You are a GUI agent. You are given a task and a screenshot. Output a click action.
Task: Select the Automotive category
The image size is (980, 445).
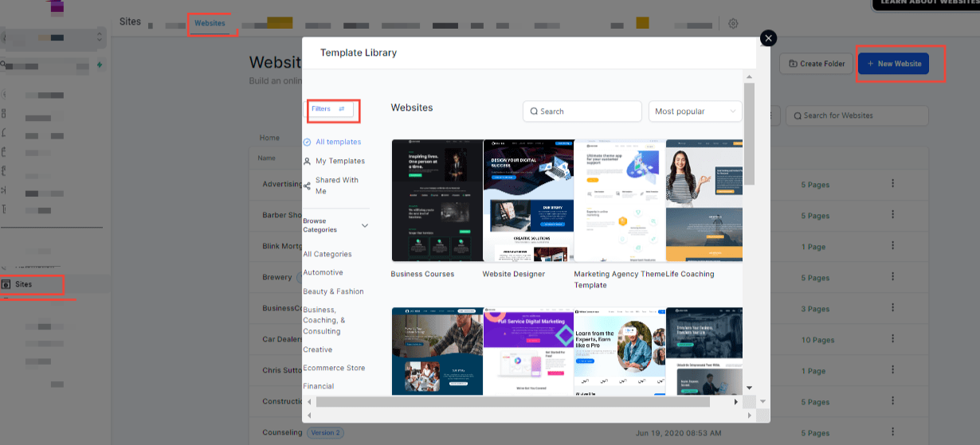click(323, 272)
